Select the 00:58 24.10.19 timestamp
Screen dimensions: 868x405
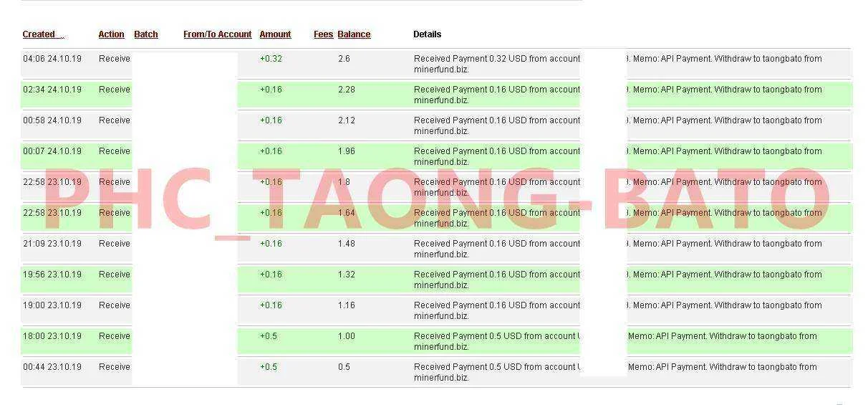pos(52,120)
